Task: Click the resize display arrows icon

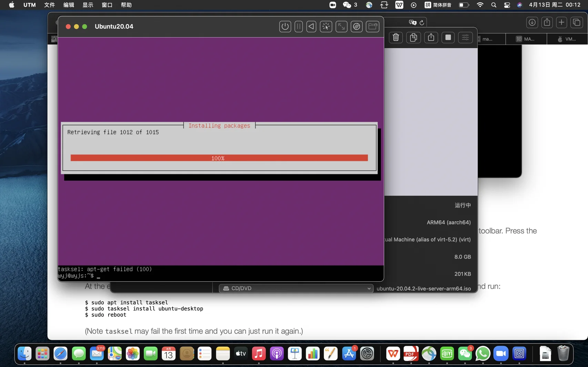Action: point(341,27)
